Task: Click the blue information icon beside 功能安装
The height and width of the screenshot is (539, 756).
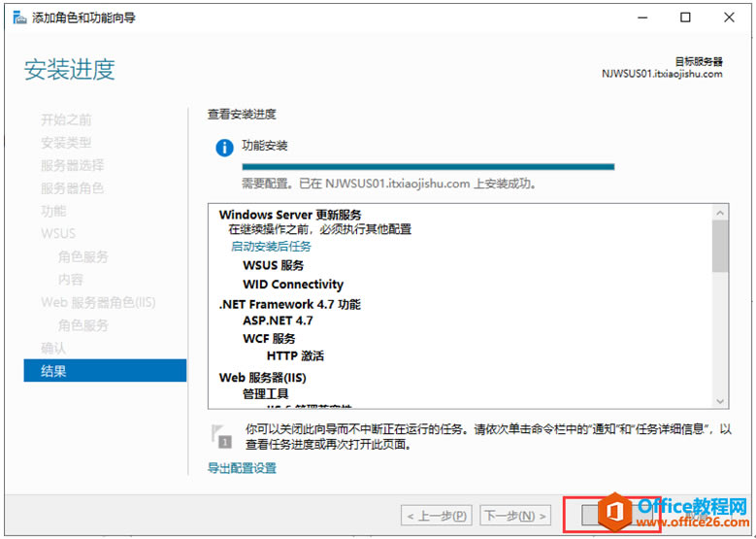Action: (x=224, y=148)
